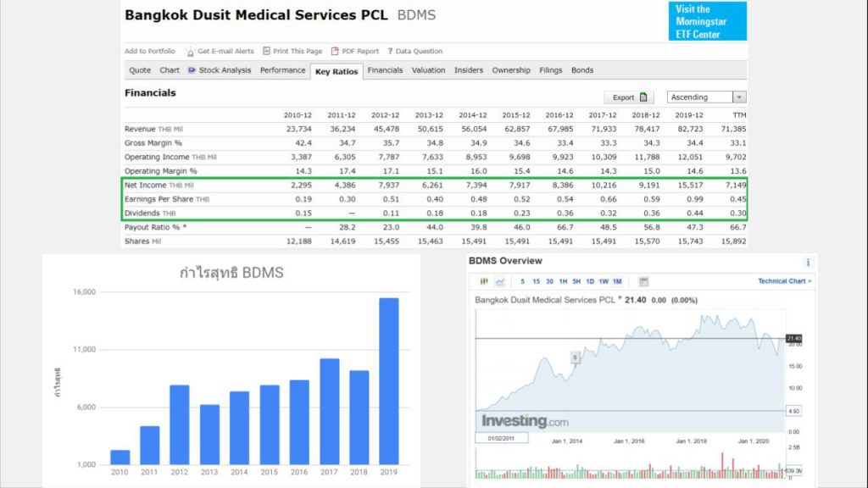Click the 2010 bar in net profit chart
This screenshot has height=488, width=868.
[x=120, y=457]
